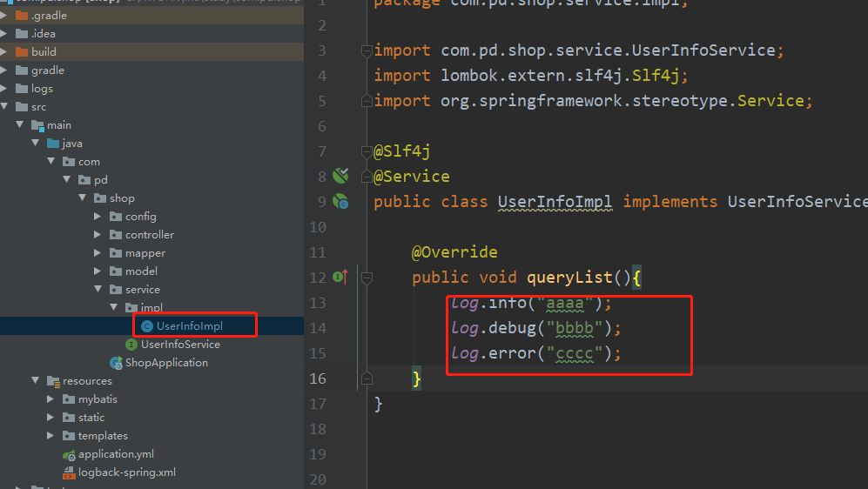Click the blue java source root icon
Viewport: 868px width, 489px height.
tap(53, 144)
